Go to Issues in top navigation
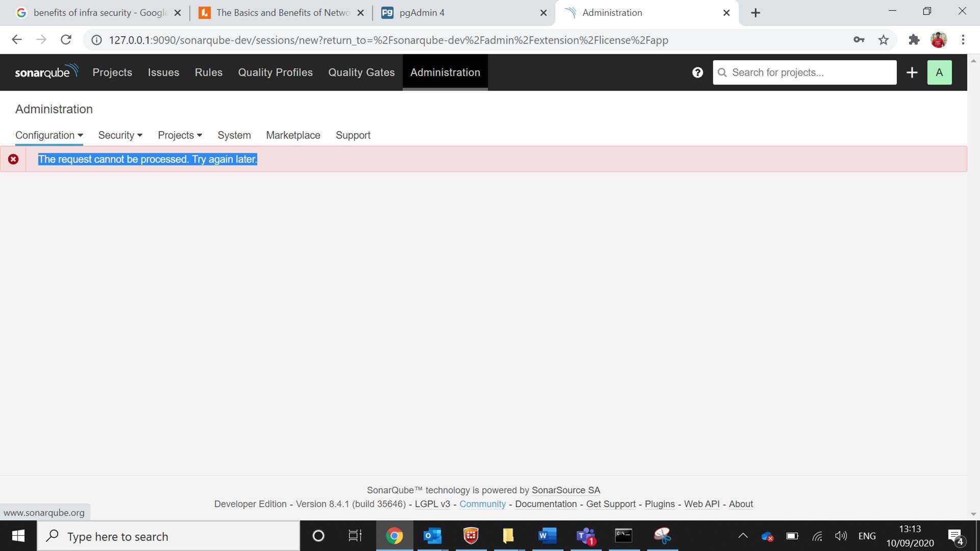The width and height of the screenshot is (980, 551). [164, 72]
